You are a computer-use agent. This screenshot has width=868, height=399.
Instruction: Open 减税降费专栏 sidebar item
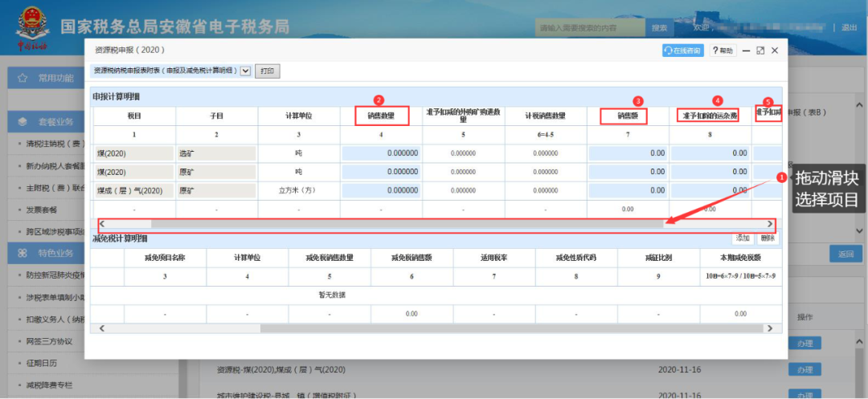coord(49,385)
